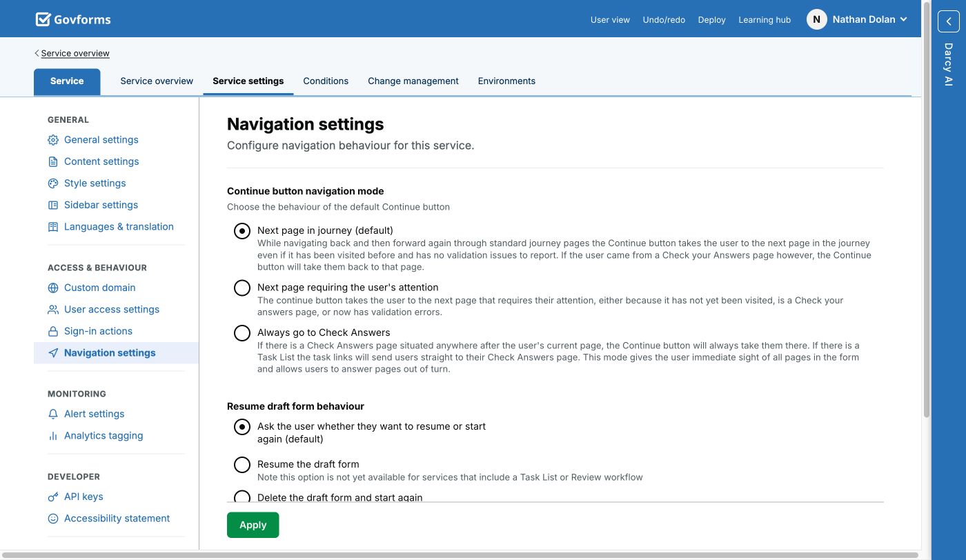Viewport: 966px width, 560px height.
Task: Select 'Always go to Check Answers' radio
Action: pyautogui.click(x=242, y=333)
